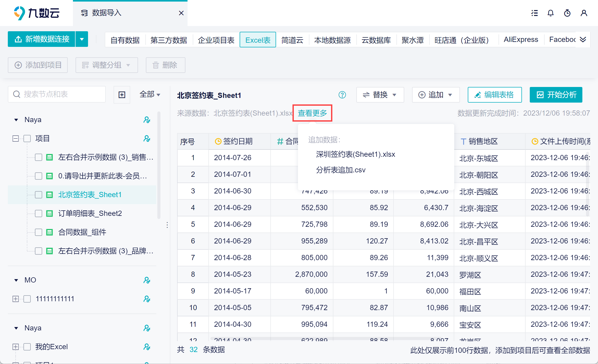
Task: Tick the 合同数据_组件 checkbox
Action: pos(39,232)
